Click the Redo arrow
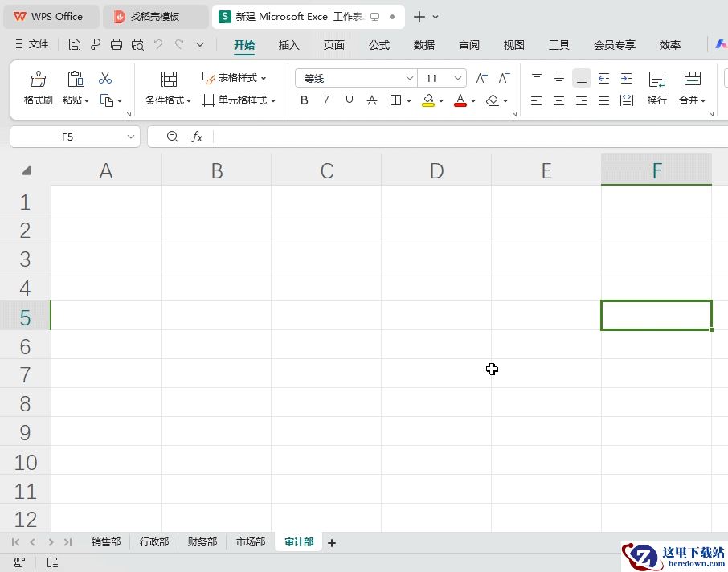728x572 pixels. tap(179, 44)
